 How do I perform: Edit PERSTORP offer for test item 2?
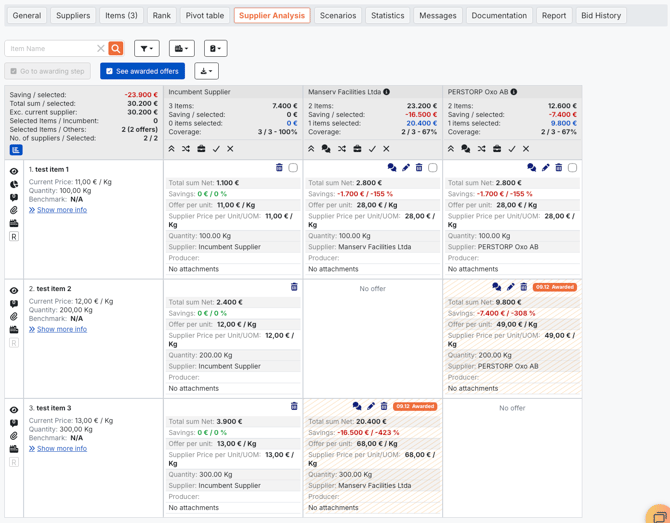tap(510, 287)
